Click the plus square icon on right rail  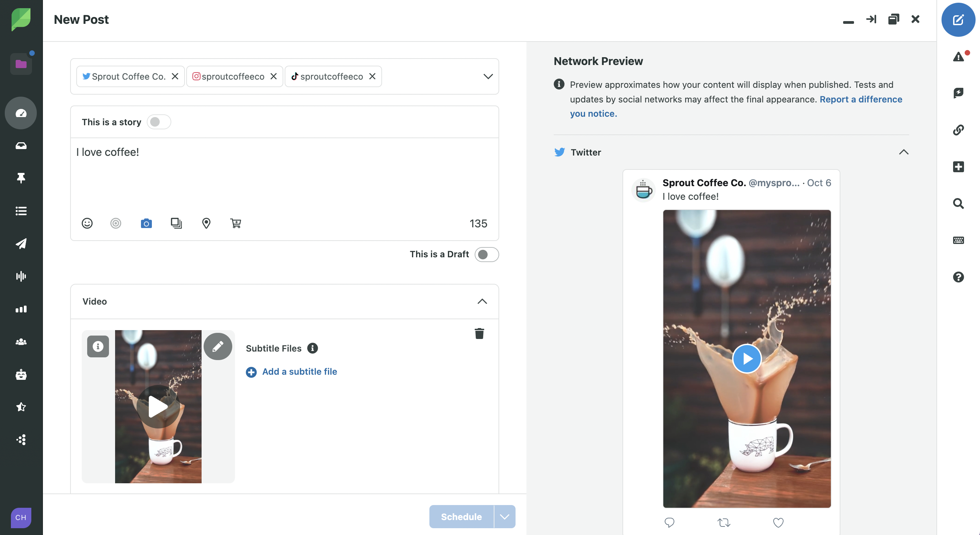(x=958, y=166)
